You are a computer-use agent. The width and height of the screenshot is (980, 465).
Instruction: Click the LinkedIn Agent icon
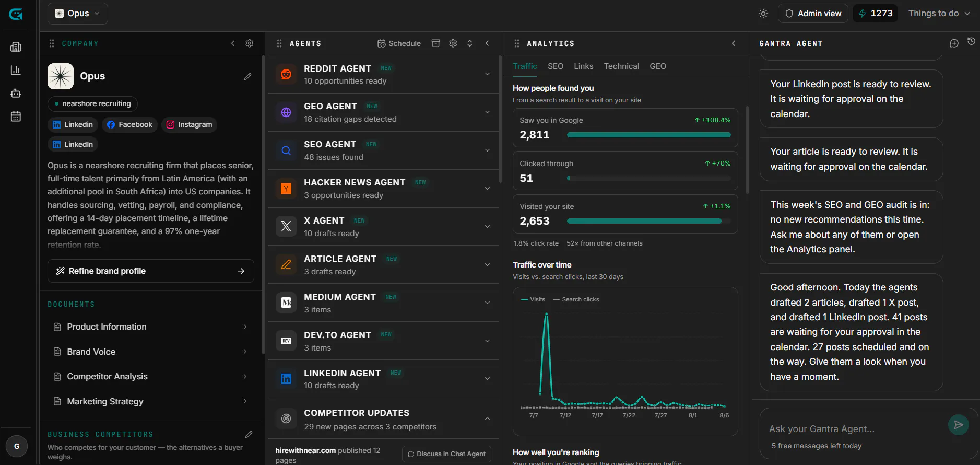pyautogui.click(x=286, y=379)
